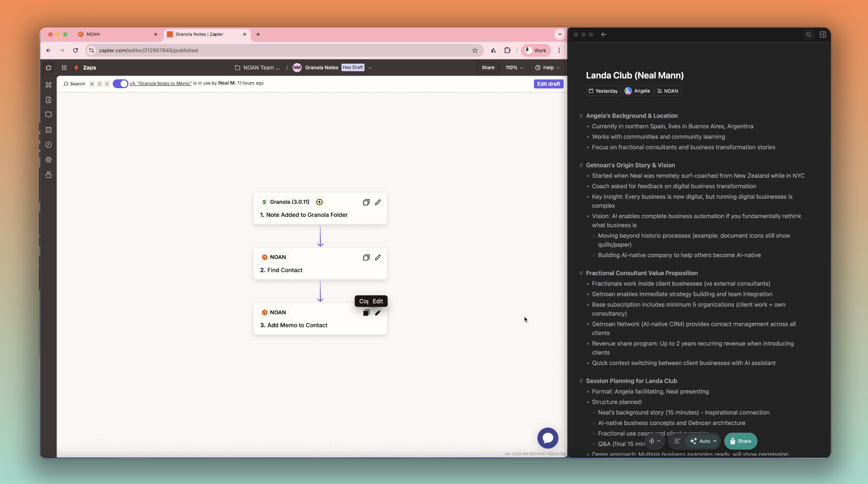The image size is (868, 484).
Task: Click Granola app update plus badge
Action: (x=320, y=202)
